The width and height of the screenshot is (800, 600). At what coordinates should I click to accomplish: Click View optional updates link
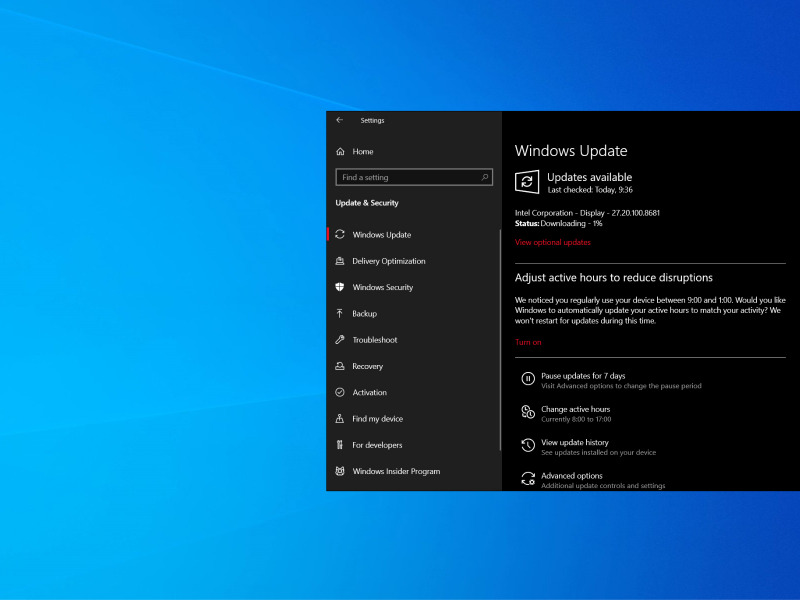[x=553, y=242]
